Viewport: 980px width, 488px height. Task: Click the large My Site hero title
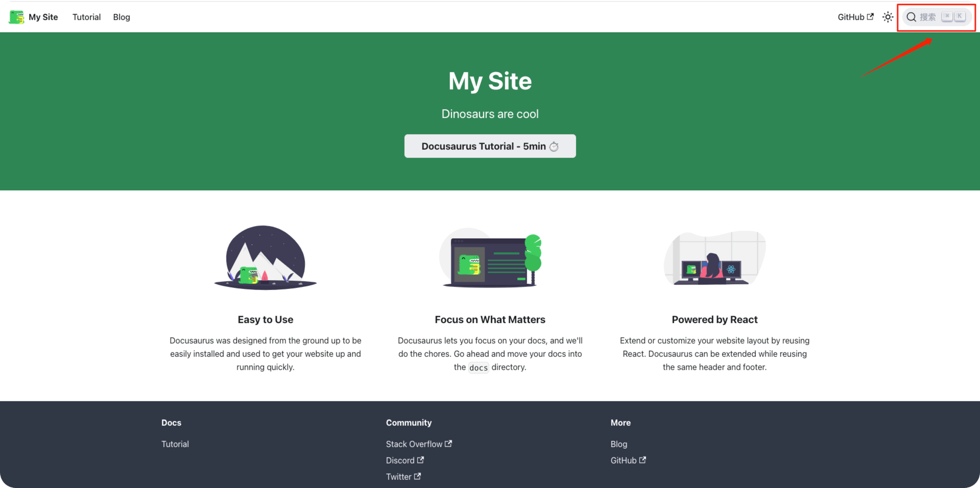pyautogui.click(x=490, y=81)
